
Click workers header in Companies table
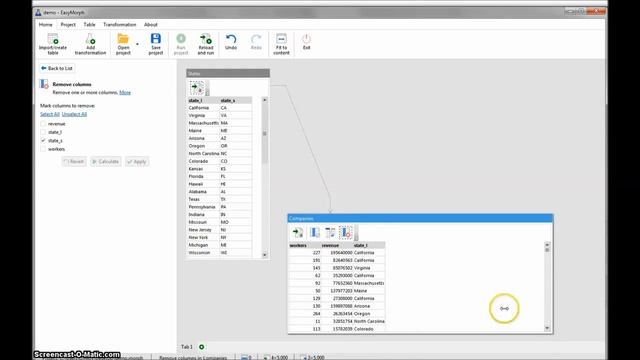click(304, 246)
